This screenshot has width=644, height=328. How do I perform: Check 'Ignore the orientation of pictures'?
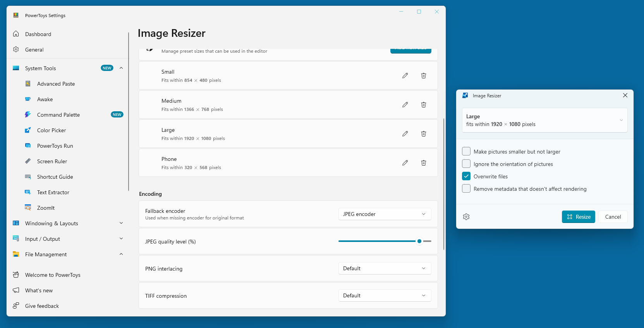point(467,164)
